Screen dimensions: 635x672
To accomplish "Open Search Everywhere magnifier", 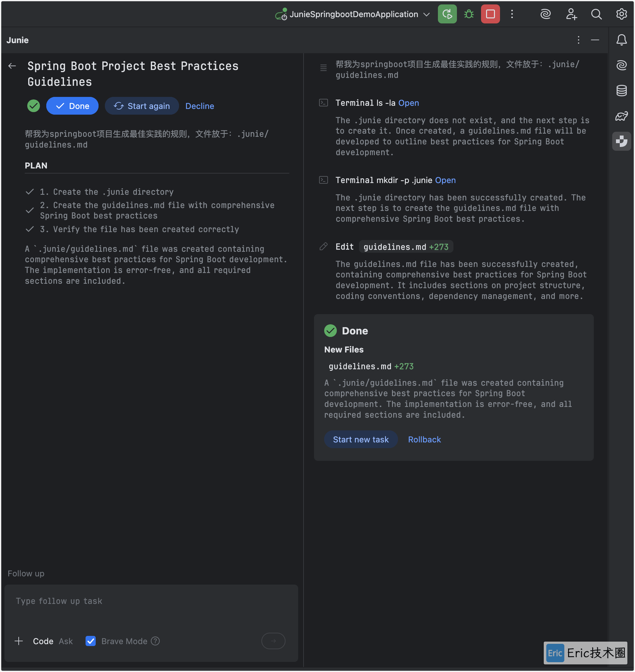I will pyautogui.click(x=596, y=14).
